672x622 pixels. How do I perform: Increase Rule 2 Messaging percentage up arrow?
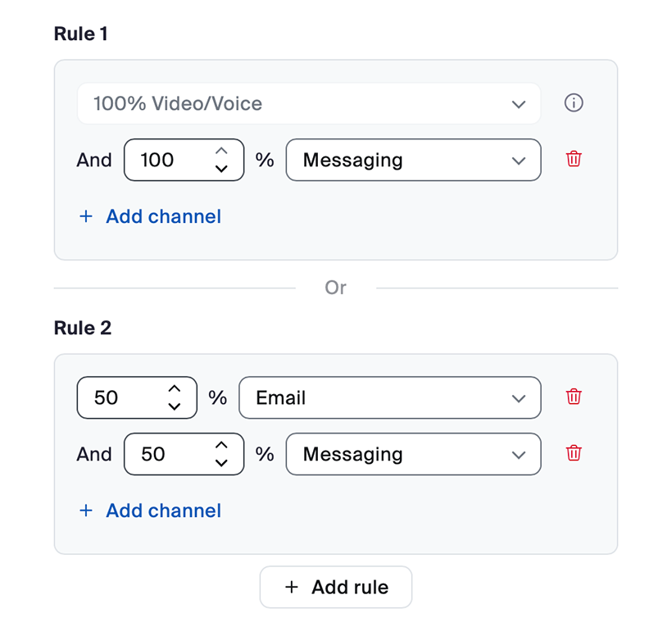tap(220, 446)
